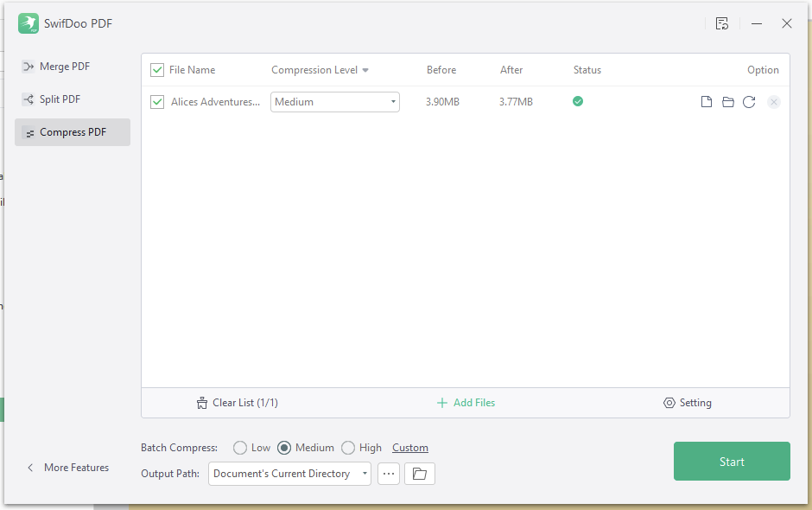Image resolution: width=812 pixels, height=510 pixels.
Task: Open the Output Path dropdown
Action: [289, 474]
